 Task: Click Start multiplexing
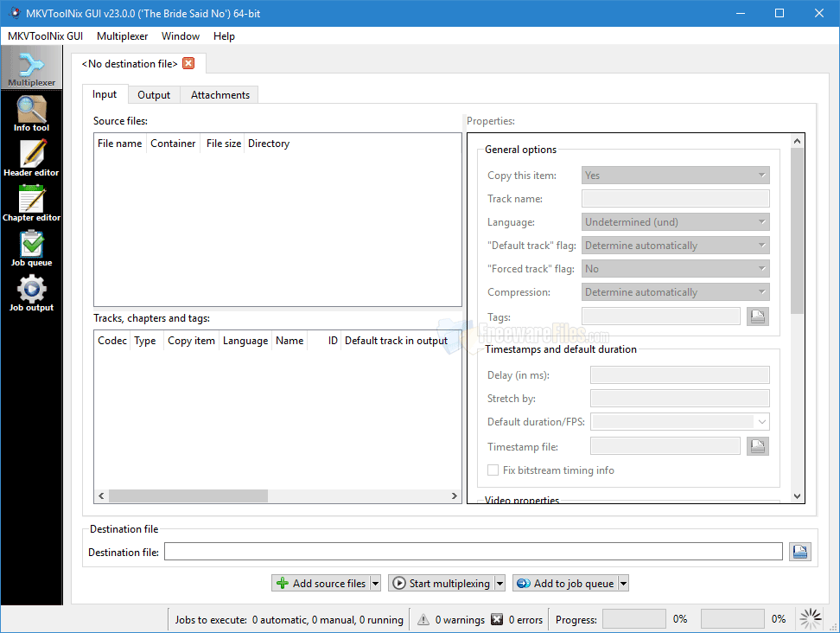pyautogui.click(x=442, y=582)
